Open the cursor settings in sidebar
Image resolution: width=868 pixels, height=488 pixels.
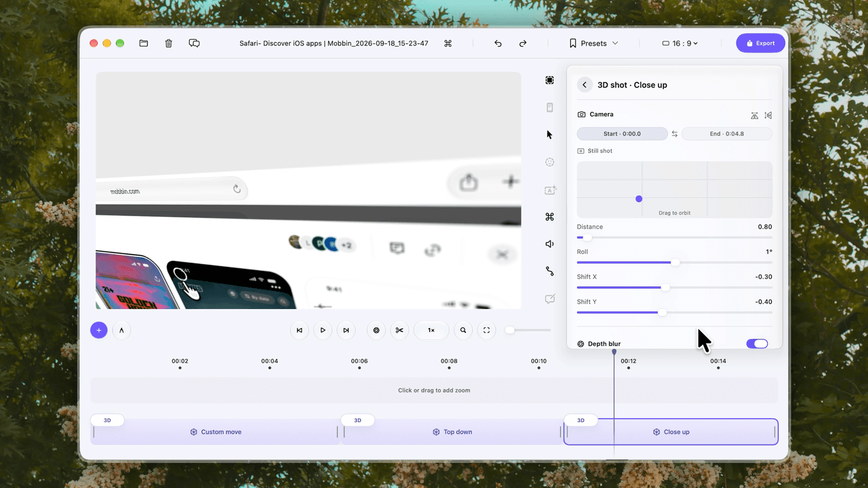click(549, 134)
